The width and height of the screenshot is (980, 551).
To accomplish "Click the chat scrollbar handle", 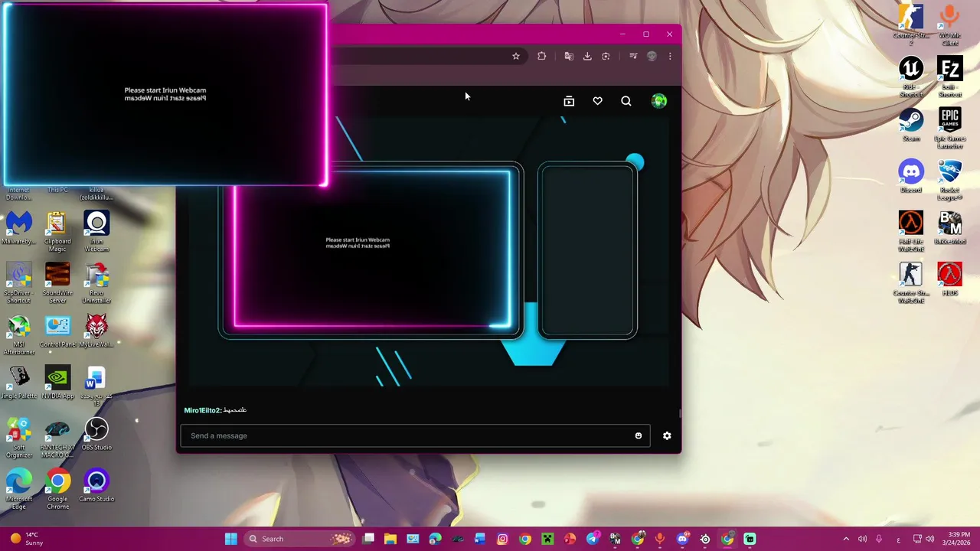I will [x=679, y=414].
